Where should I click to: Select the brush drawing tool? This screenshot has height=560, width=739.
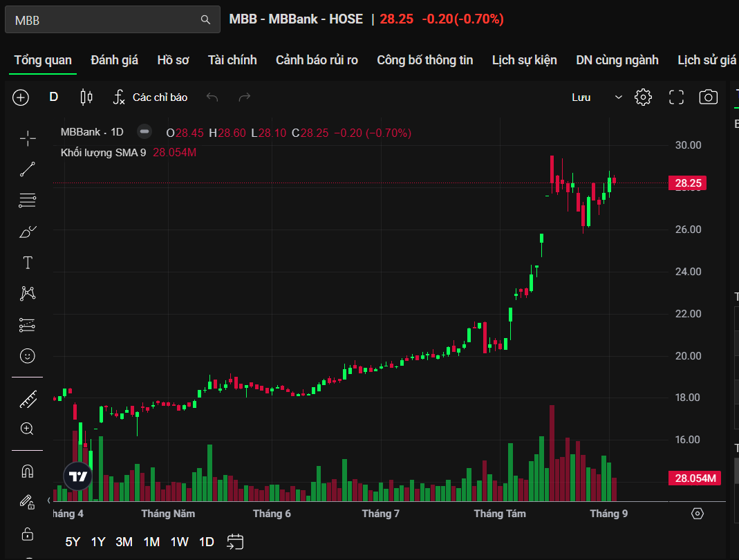(28, 232)
